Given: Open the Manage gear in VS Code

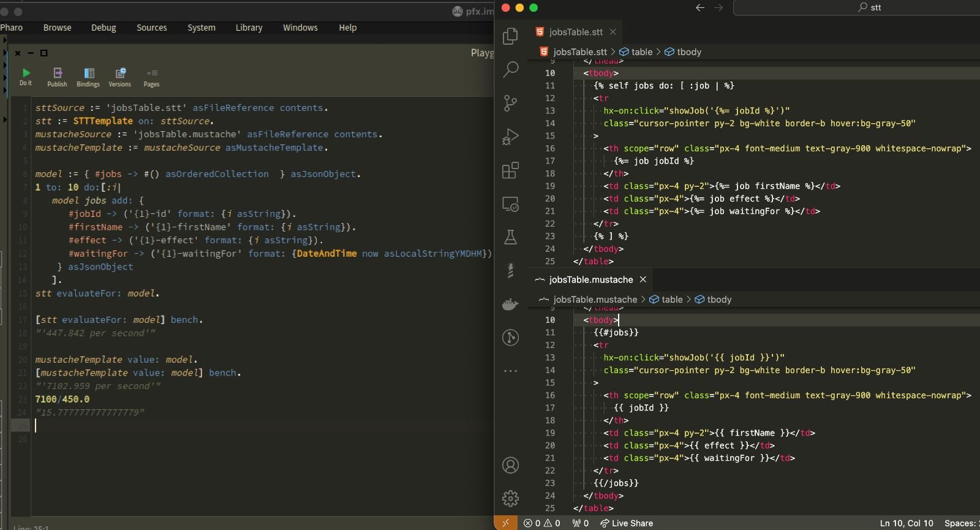Looking at the screenshot, I should pos(510,498).
